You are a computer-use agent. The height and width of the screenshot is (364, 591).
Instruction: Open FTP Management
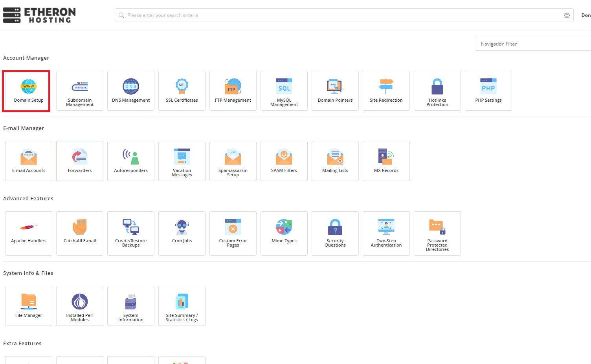pyautogui.click(x=233, y=91)
